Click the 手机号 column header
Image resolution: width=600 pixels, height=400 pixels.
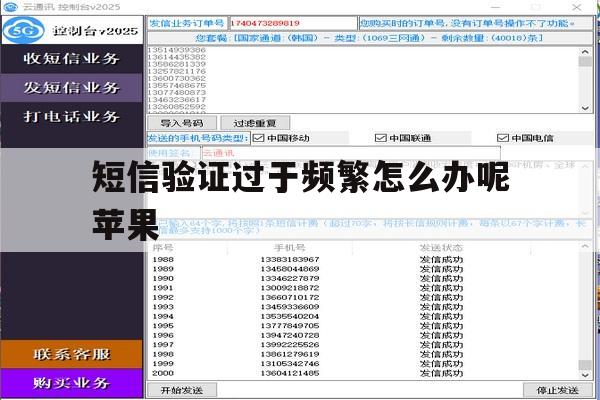290,248
